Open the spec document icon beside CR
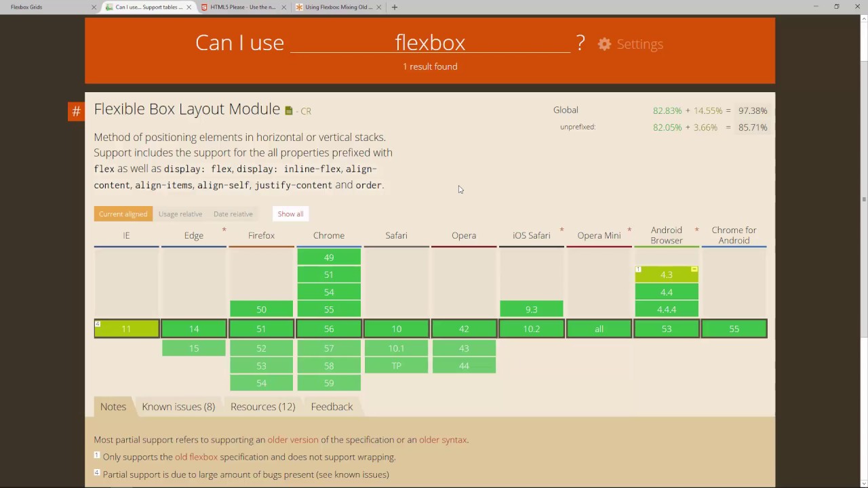This screenshot has height=488, width=868. pos(288,110)
